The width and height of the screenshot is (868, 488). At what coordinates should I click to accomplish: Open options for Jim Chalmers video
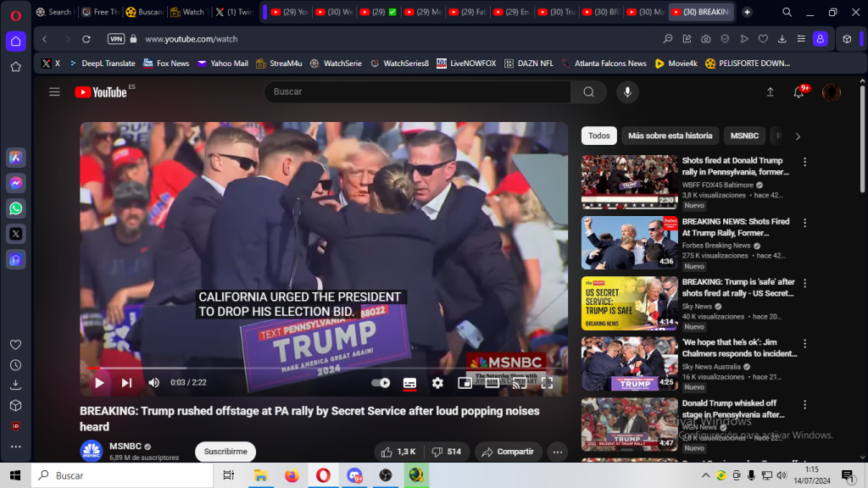(805, 344)
